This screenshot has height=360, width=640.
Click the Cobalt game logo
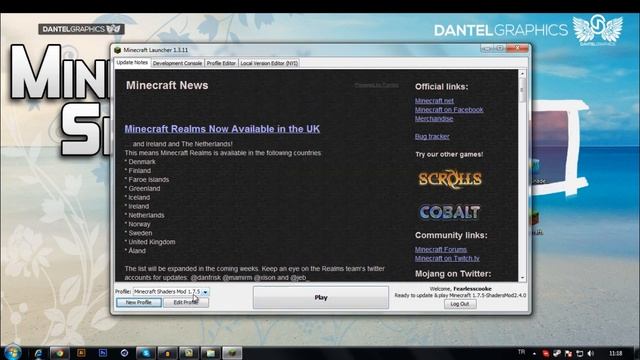coord(449,212)
